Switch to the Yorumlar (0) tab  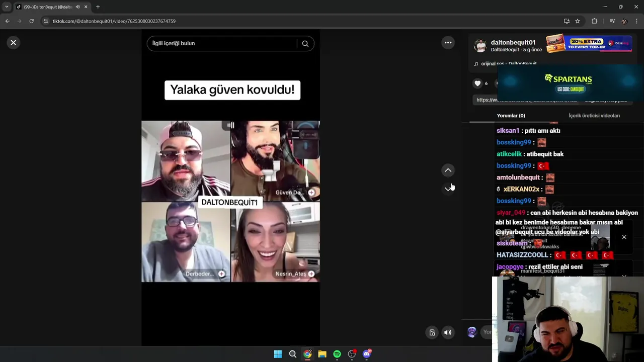(x=511, y=116)
